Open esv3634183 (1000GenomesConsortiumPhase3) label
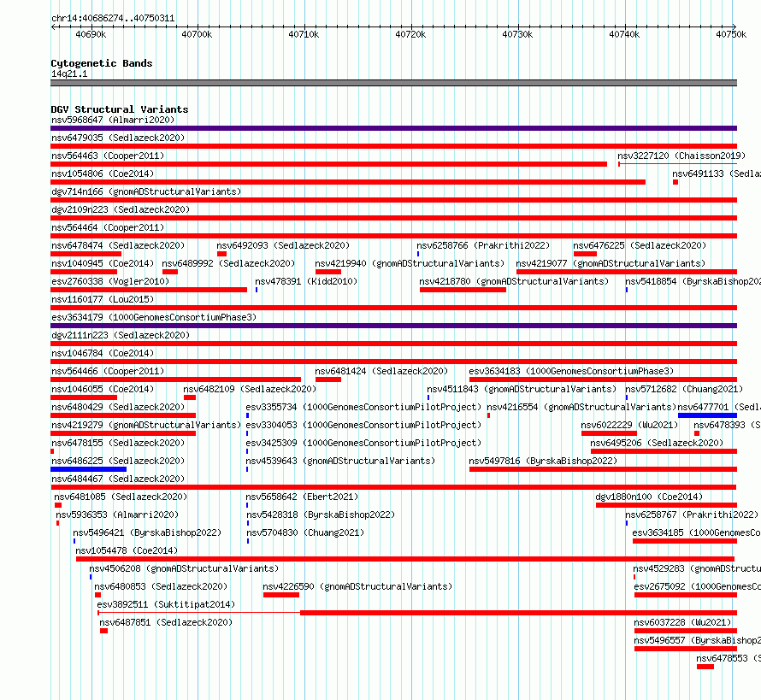This screenshot has width=761, height=700. tap(571, 371)
